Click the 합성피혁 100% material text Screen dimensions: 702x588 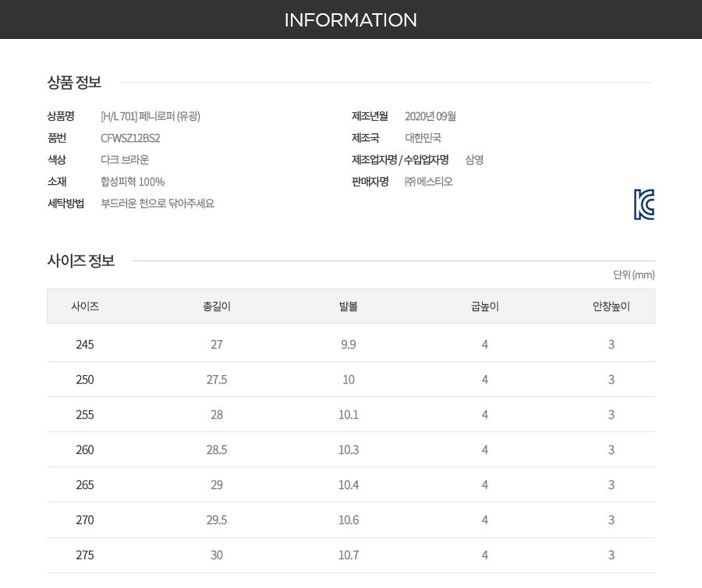coord(133,182)
